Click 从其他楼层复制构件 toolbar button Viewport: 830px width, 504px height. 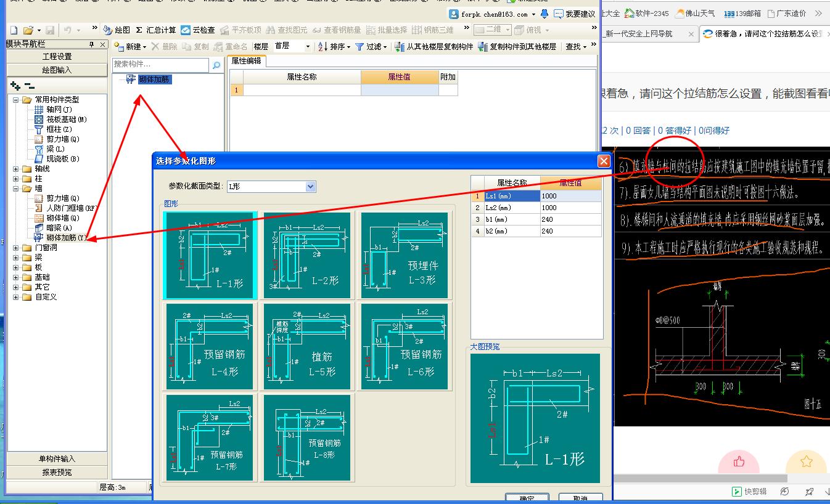(x=434, y=46)
